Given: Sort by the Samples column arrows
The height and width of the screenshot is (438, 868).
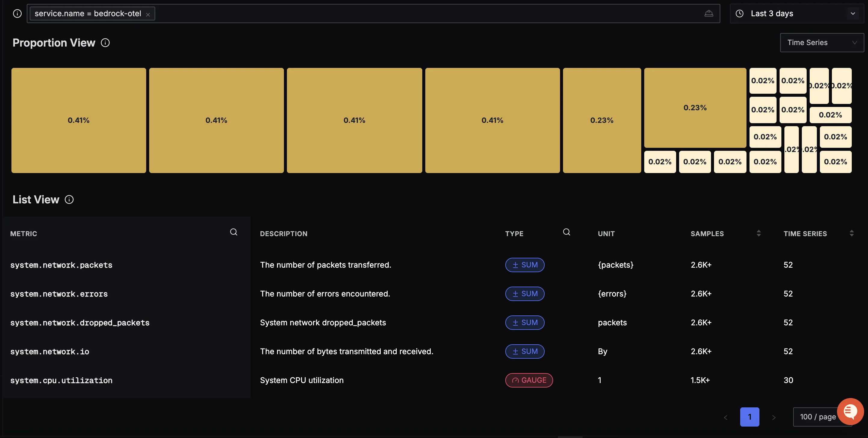Looking at the screenshot, I should coord(759,233).
